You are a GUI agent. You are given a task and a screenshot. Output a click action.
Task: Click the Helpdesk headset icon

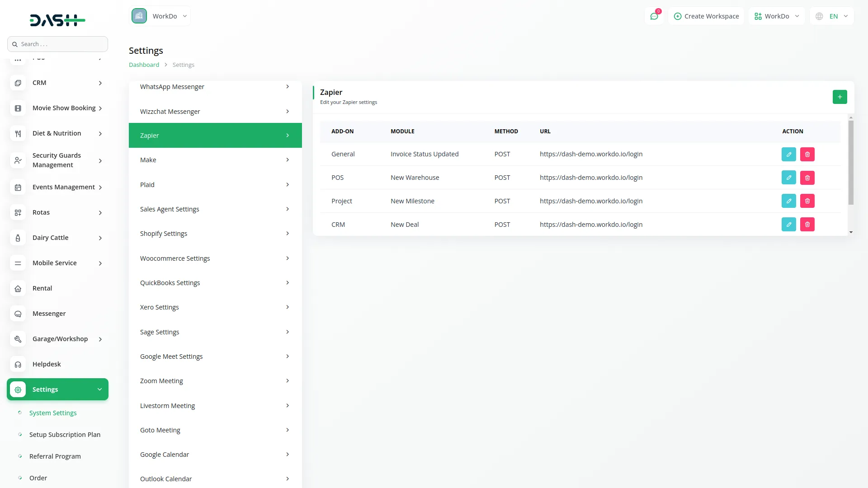coord(18,364)
